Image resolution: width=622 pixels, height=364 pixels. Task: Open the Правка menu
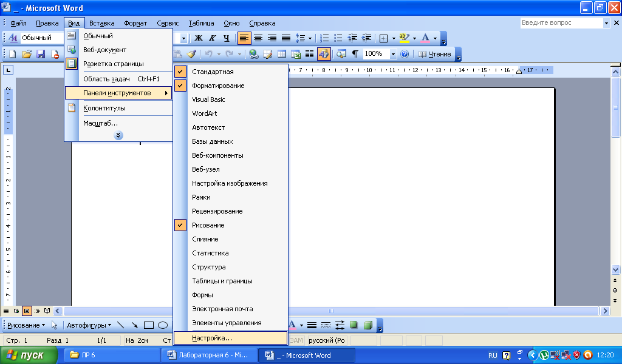click(x=47, y=23)
